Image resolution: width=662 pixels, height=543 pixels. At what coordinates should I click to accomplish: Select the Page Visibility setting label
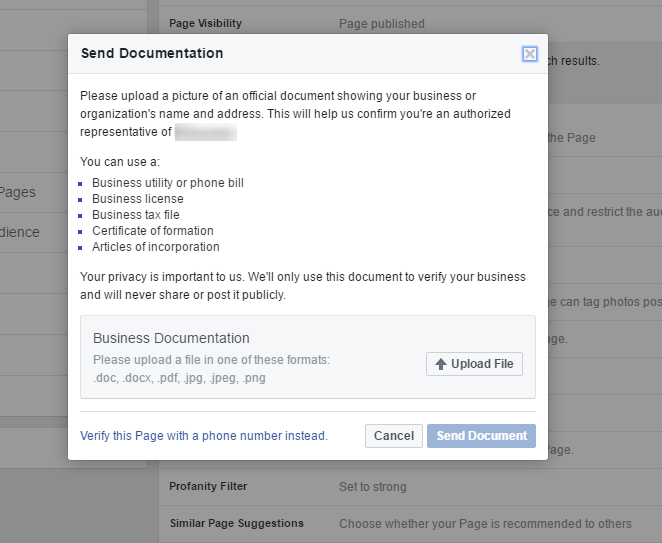205,23
